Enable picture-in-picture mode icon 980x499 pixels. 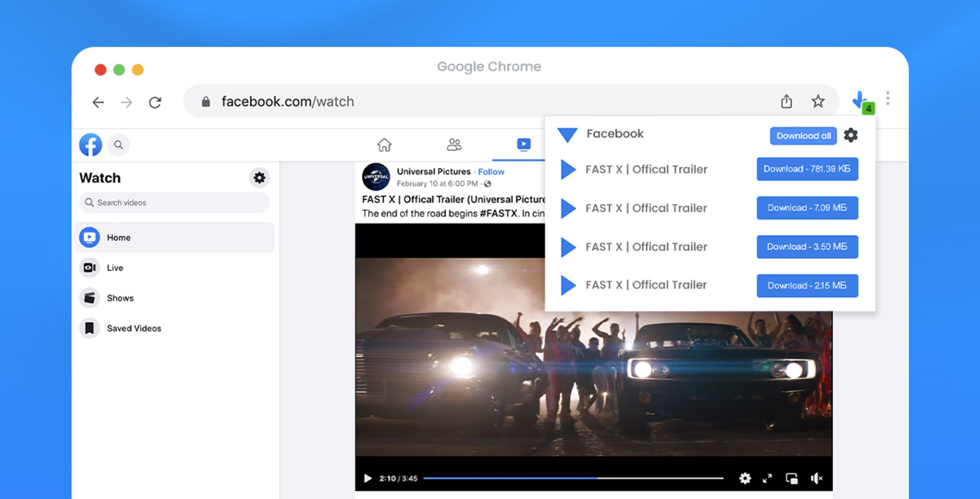click(x=792, y=479)
